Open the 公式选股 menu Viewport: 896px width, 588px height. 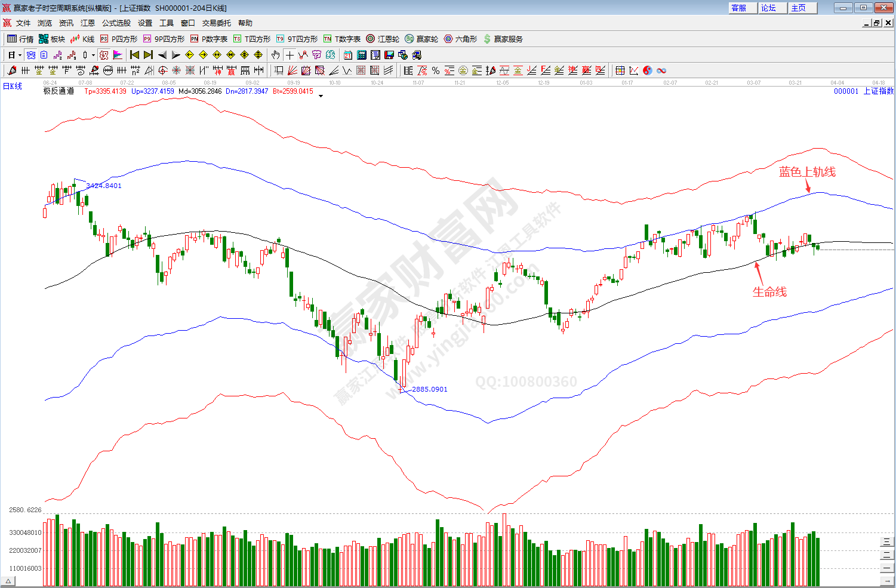116,23
